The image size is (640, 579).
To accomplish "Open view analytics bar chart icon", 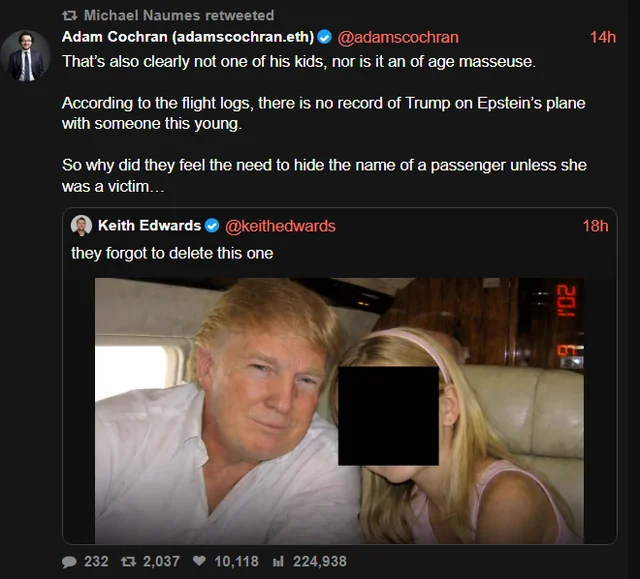I will (278, 561).
